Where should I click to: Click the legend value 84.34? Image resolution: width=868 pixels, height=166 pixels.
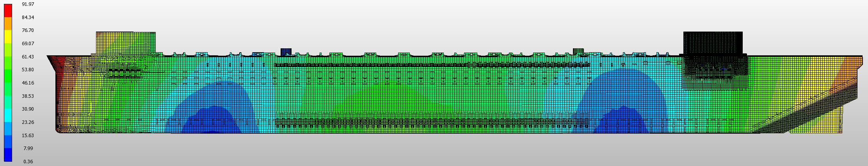pos(28,18)
